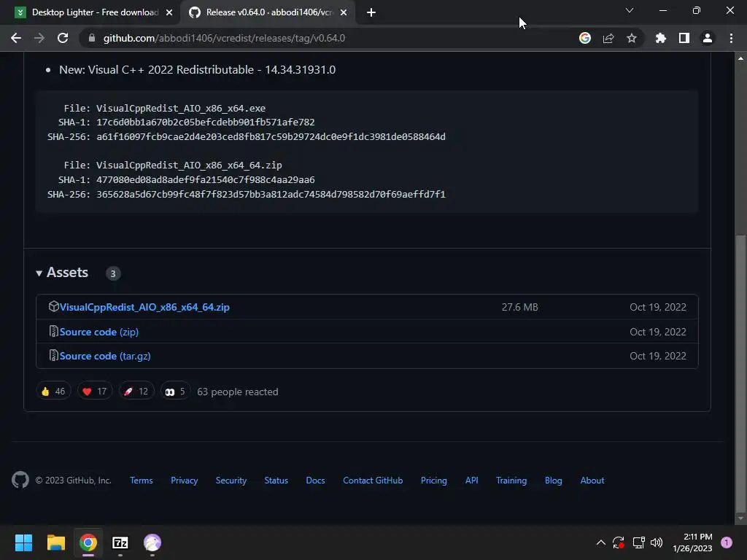Click 'New: Visual C++ 2022 Redistributable' line
The width and height of the screenshot is (747, 560).
[x=197, y=69]
